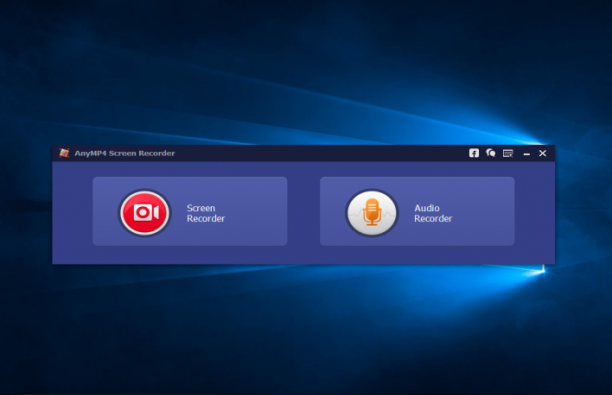Open the title bar menu icon
Image resolution: width=612 pixels, height=395 pixels.
[x=508, y=153]
